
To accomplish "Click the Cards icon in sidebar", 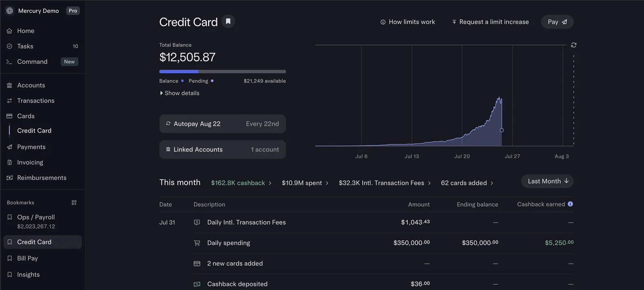I will [x=10, y=116].
